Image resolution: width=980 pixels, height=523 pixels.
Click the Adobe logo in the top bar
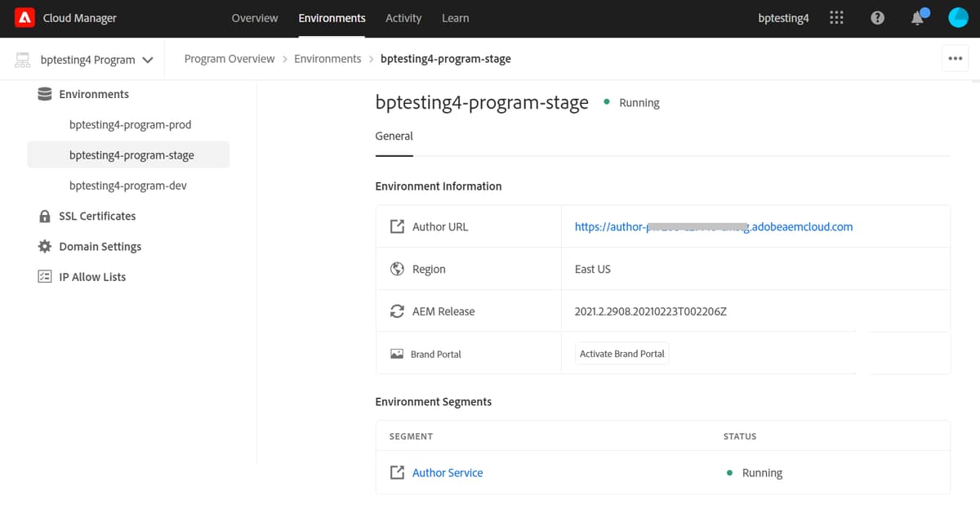click(24, 17)
